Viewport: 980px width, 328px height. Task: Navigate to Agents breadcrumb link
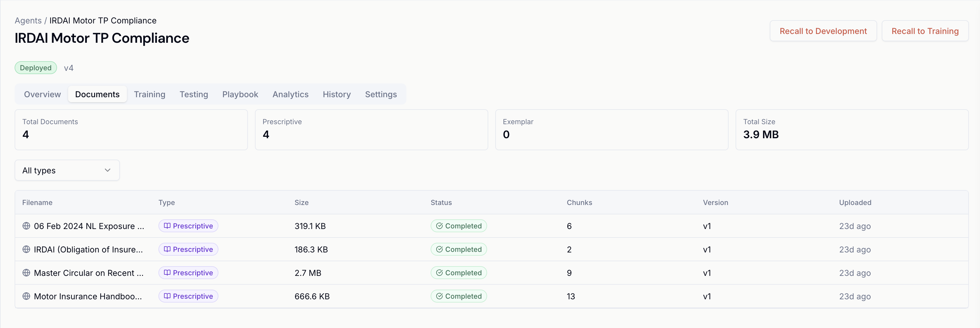click(x=28, y=20)
